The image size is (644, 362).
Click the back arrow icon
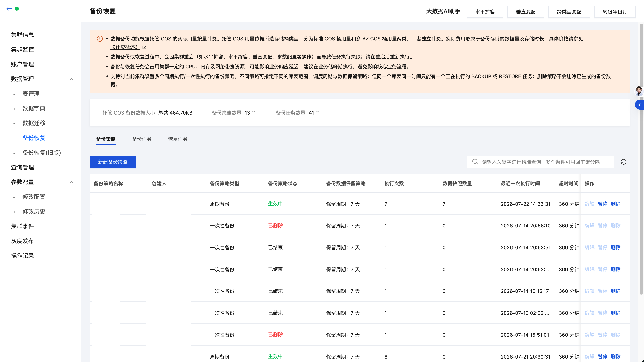click(x=9, y=9)
